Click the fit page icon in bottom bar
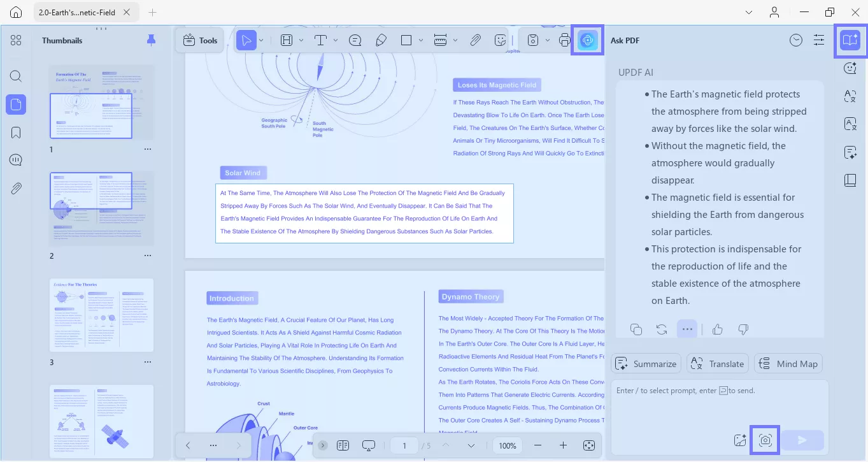This screenshot has height=462, width=868. pos(589,445)
